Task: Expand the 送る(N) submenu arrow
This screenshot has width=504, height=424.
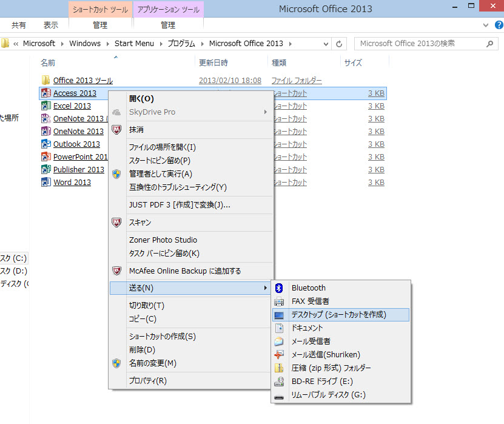Action: pyautogui.click(x=266, y=288)
